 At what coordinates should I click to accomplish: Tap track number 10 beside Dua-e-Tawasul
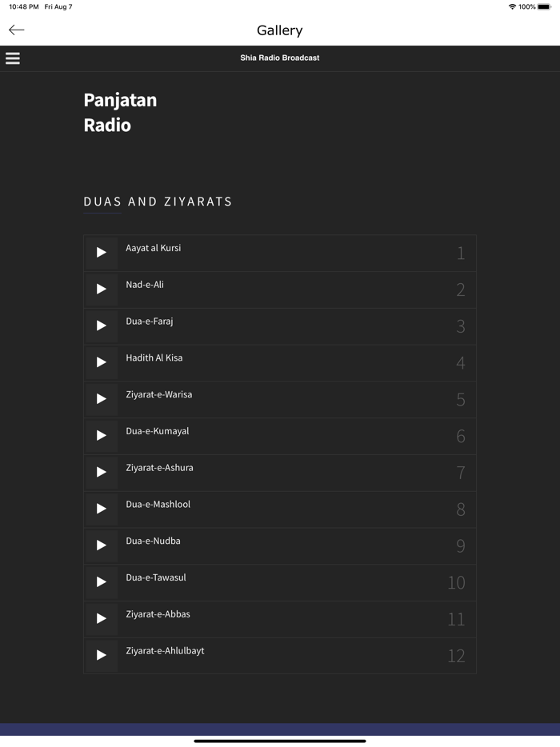456,582
